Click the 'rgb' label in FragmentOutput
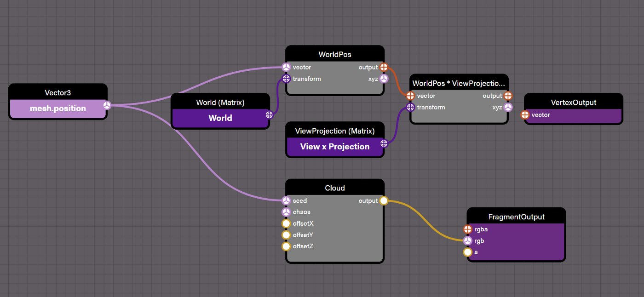This screenshot has width=644, height=297. click(479, 240)
